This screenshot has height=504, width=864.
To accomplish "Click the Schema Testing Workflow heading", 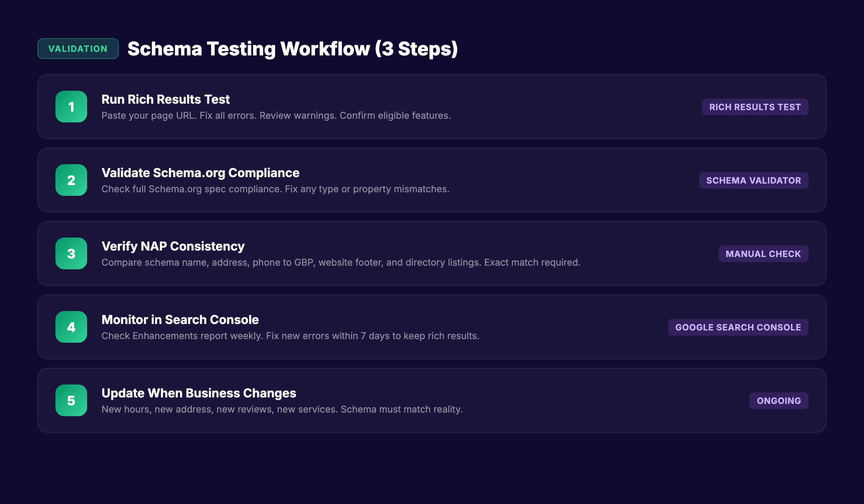I will [293, 49].
